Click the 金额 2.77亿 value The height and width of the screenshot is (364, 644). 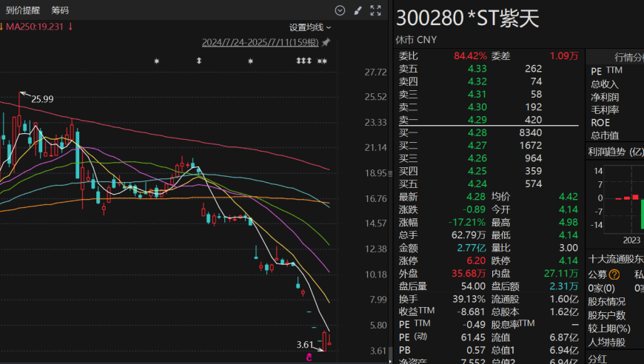coord(472,248)
